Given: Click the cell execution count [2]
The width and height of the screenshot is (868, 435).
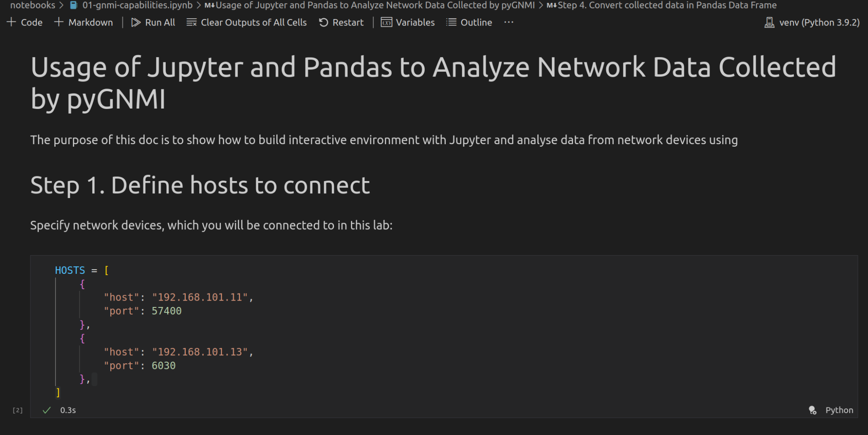Looking at the screenshot, I should coord(17,410).
